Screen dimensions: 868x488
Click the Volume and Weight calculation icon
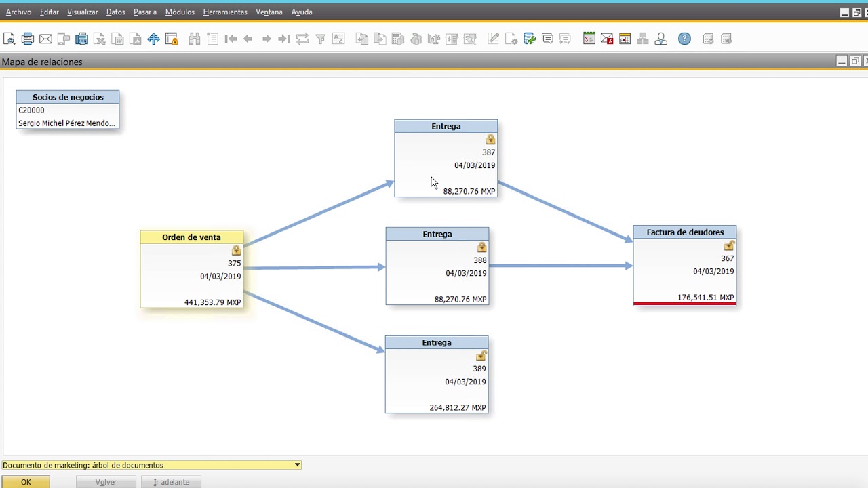pos(434,39)
